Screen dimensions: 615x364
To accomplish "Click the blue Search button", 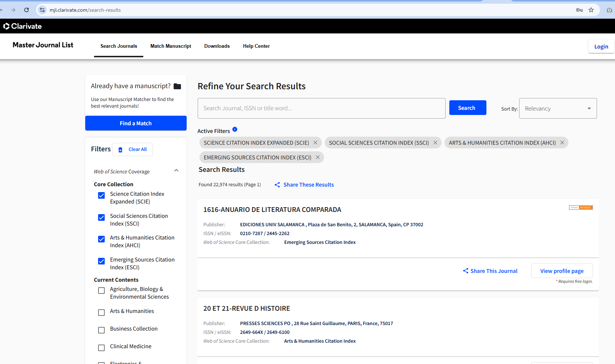I will pos(468,108).
